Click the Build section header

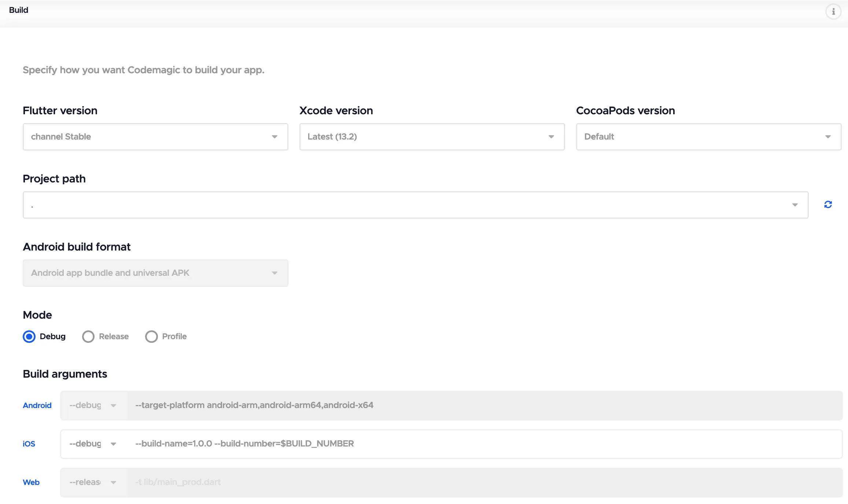19,10
